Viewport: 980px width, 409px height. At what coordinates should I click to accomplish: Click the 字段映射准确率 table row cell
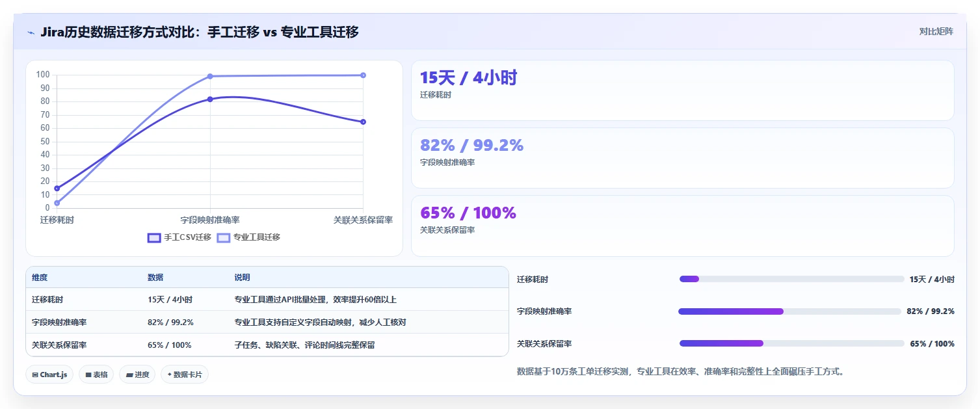click(x=59, y=323)
